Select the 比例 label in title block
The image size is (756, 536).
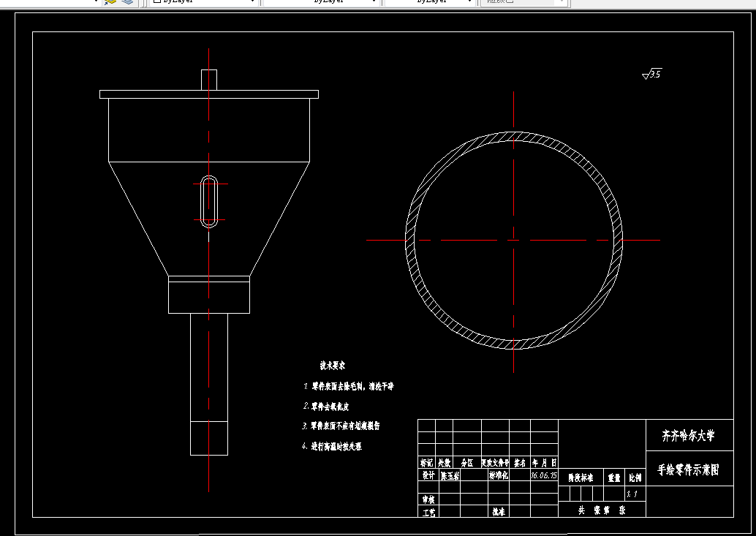635,478
